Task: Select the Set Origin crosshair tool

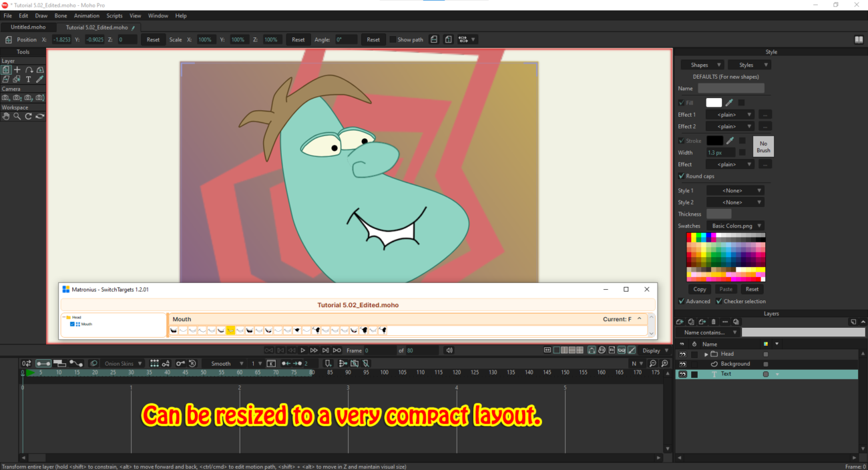Action: [x=17, y=69]
